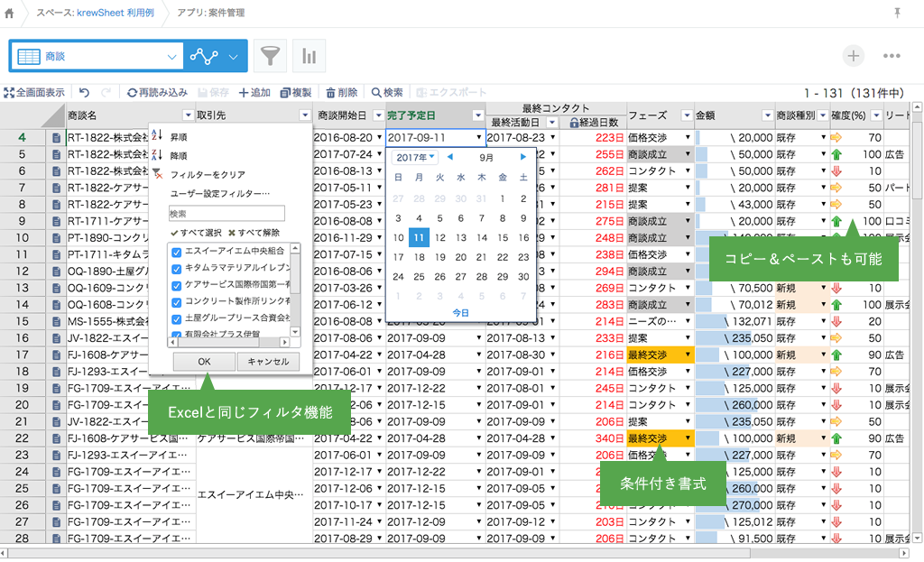
Task: Click the round plus add-record button
Action: click(x=853, y=56)
